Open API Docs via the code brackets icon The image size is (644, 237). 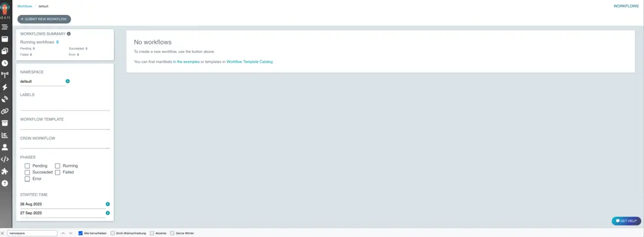click(x=5, y=159)
